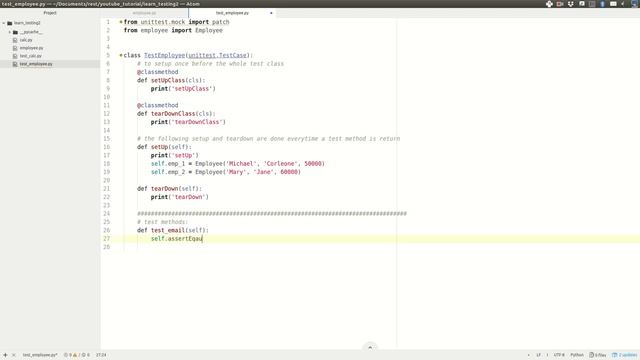Select the Project panel header
This screenshot has height=360, width=640.
click(50, 13)
